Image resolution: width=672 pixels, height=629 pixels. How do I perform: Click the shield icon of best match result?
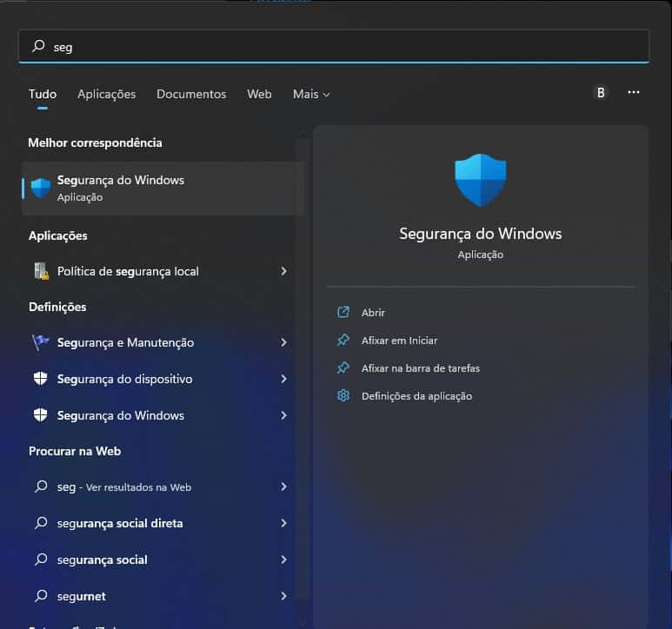(41, 189)
